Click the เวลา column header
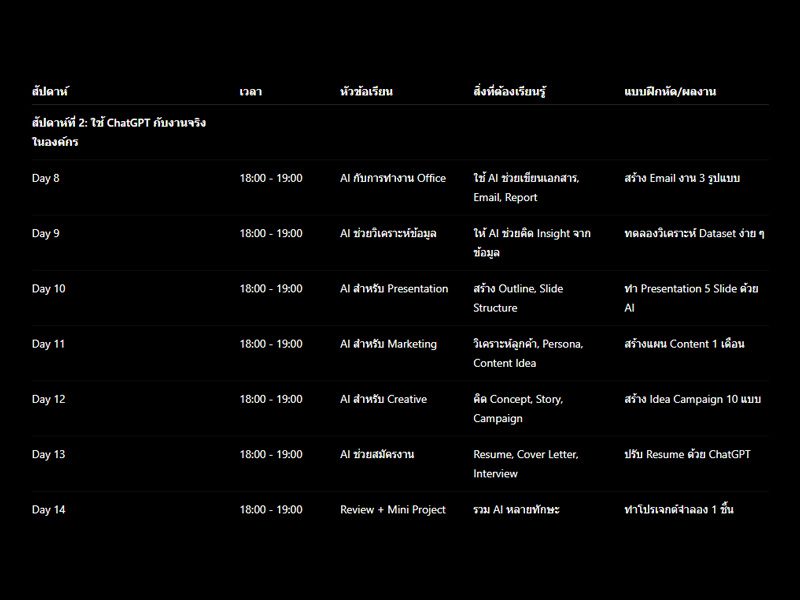This screenshot has height=600, width=800. pos(251,92)
